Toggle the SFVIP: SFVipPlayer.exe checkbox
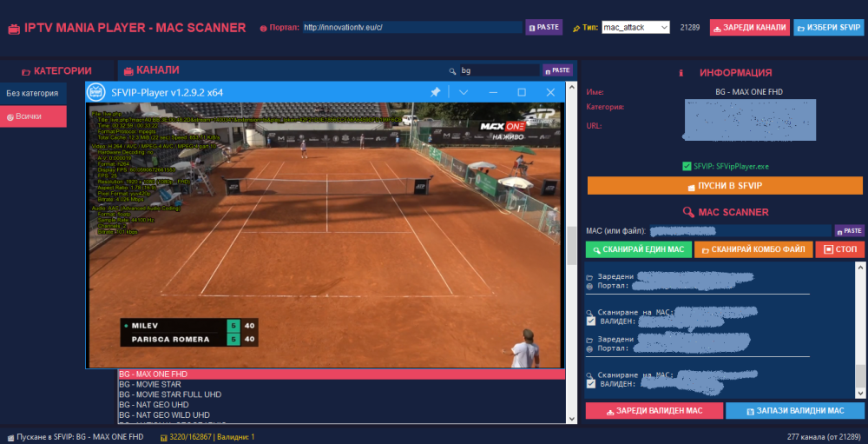This screenshot has height=444, width=868. (687, 166)
